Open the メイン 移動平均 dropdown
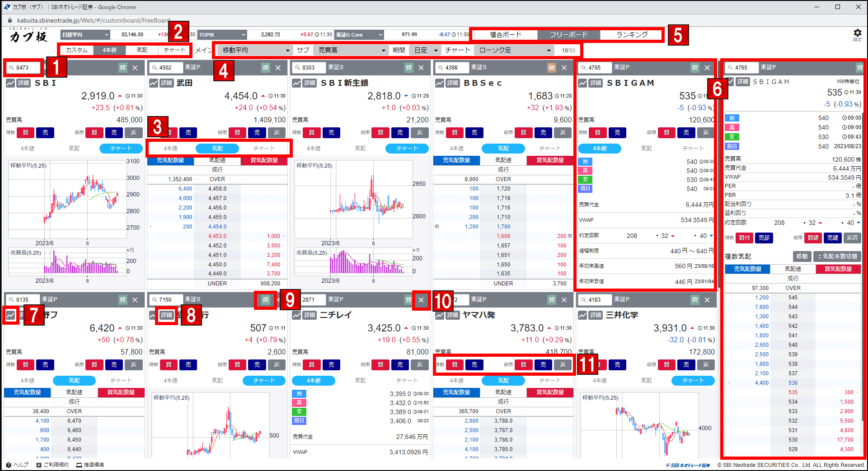The width and height of the screenshot is (868, 471). (256, 50)
